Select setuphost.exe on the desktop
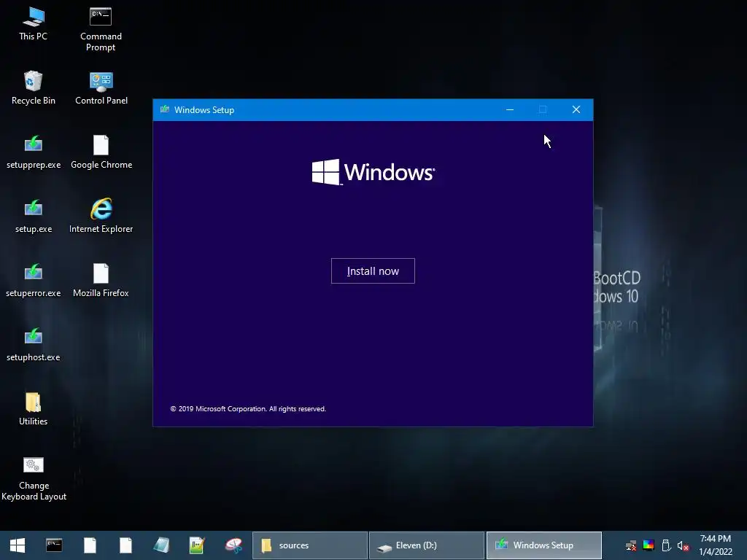 point(34,345)
